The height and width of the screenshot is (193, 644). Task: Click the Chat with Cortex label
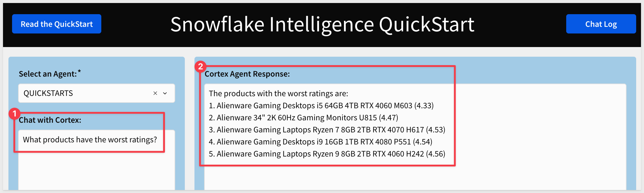pyautogui.click(x=50, y=120)
